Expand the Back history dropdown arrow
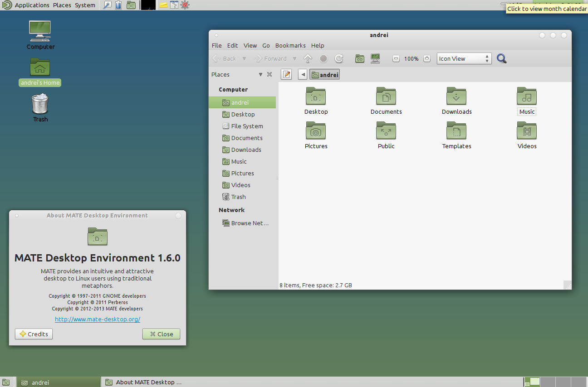Viewport: 588px width, 387px height. coord(244,58)
